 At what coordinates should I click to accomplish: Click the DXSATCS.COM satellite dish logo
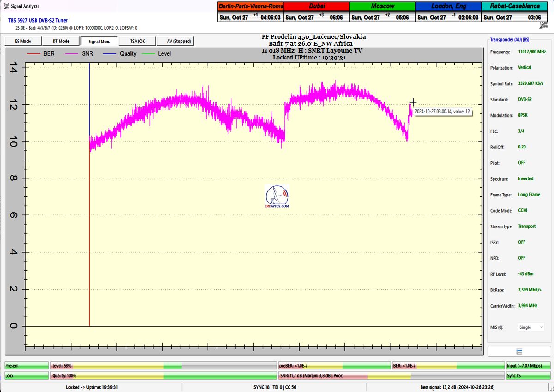click(277, 197)
